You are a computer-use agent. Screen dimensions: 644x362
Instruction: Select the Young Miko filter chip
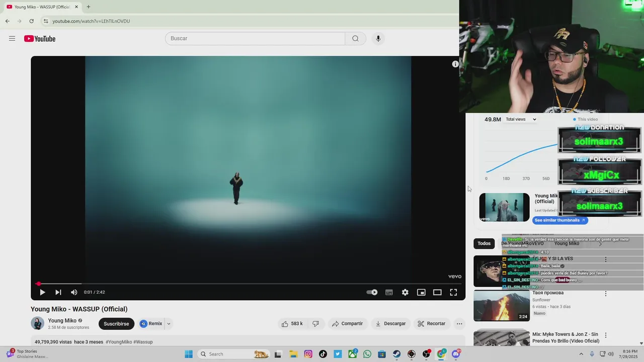[567, 243]
